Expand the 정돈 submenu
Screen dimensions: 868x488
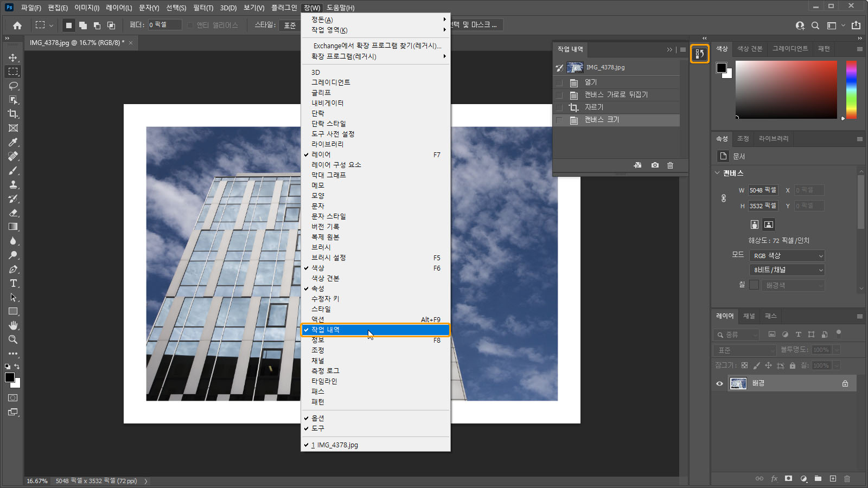click(375, 20)
